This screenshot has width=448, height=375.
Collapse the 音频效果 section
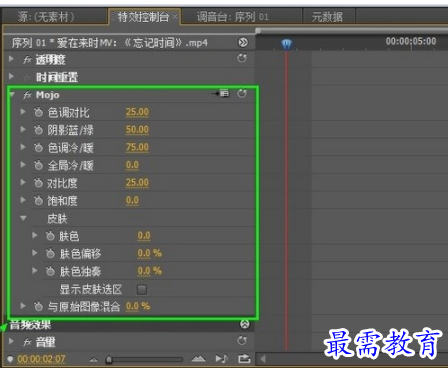pyautogui.click(x=245, y=324)
